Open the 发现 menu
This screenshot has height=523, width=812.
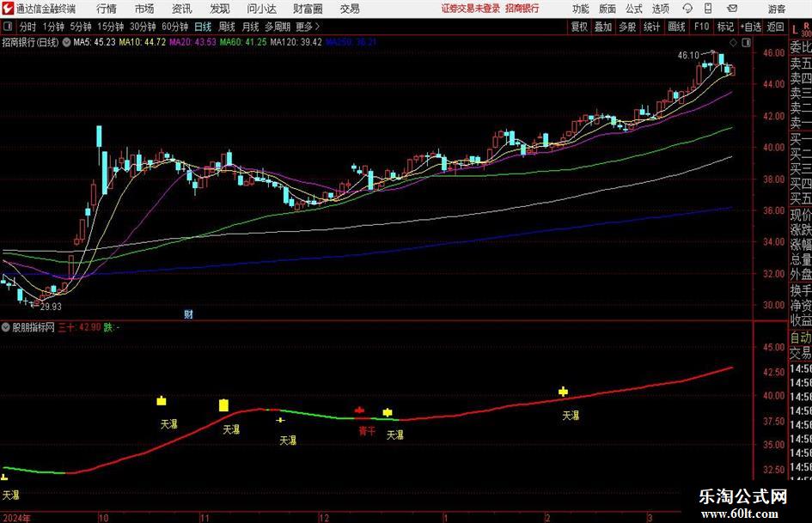220,9
